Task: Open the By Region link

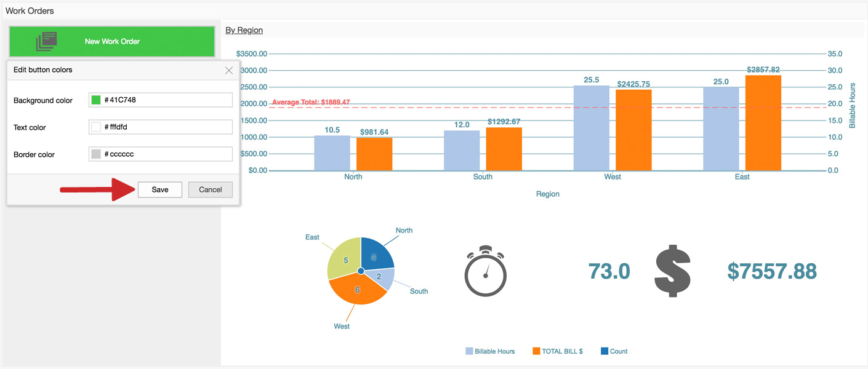Action: [x=244, y=30]
